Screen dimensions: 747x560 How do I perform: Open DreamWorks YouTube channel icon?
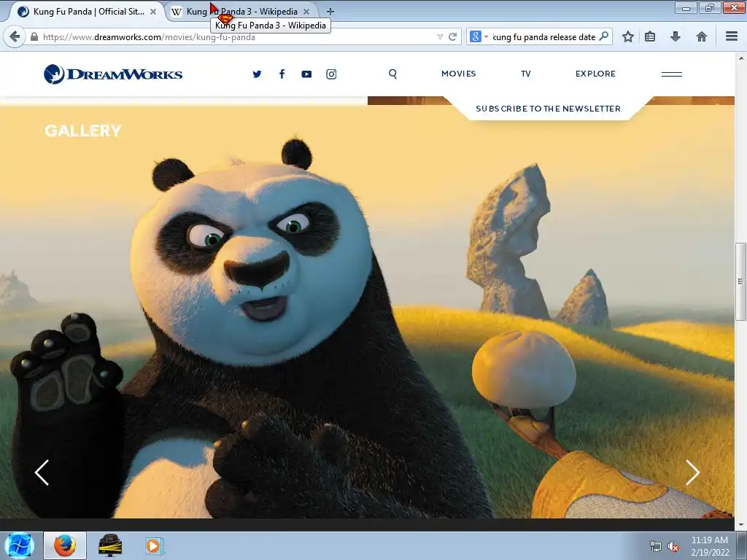[306, 74]
